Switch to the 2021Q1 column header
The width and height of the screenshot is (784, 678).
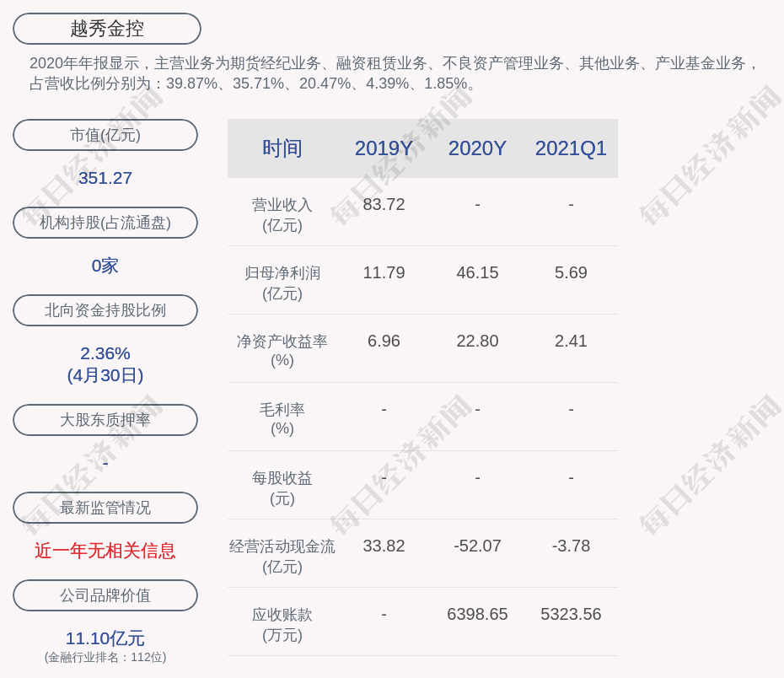pos(571,148)
